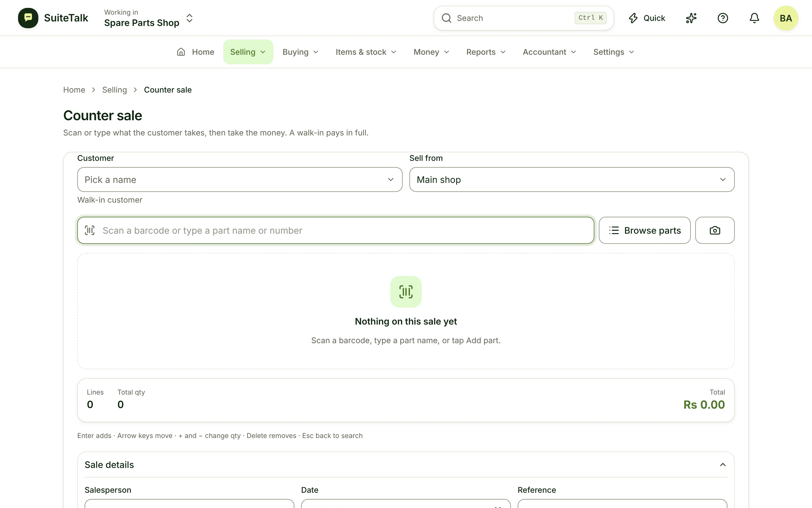This screenshot has width=812, height=508.
Task: Open the workspace switcher up-down arrows
Action: pyautogui.click(x=189, y=18)
